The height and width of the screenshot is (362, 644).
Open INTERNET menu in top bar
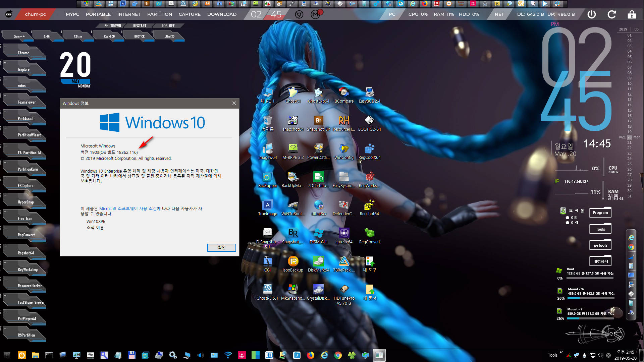(129, 14)
